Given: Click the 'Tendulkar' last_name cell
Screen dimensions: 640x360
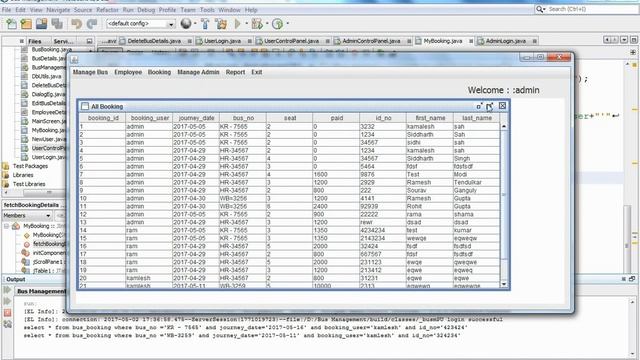Looking at the screenshot, I should click(476, 182).
